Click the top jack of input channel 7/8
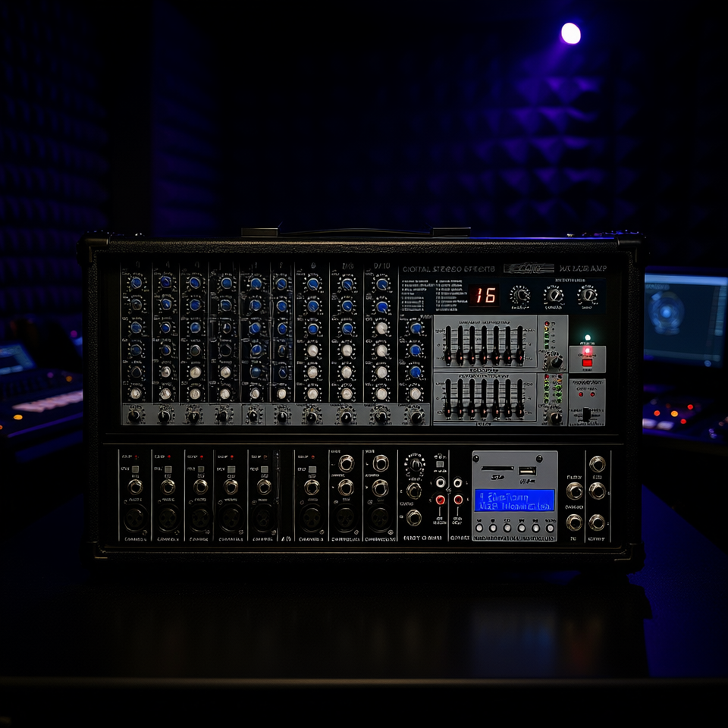 [x=347, y=463]
